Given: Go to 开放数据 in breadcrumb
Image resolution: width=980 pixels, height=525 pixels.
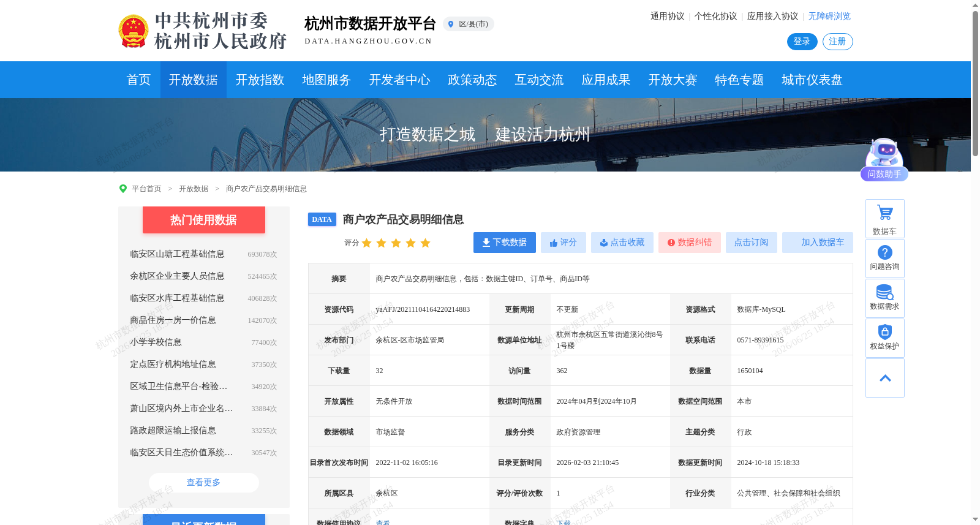Looking at the screenshot, I should 194,189.
